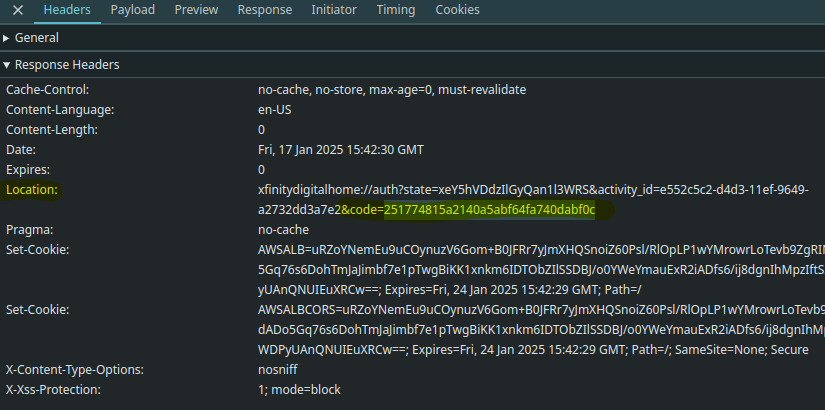Screen dimensions: 825x410
Task: Click the highlighted code value 251774815a2140a5abf64fa740dabf0c
Action: coord(489,211)
